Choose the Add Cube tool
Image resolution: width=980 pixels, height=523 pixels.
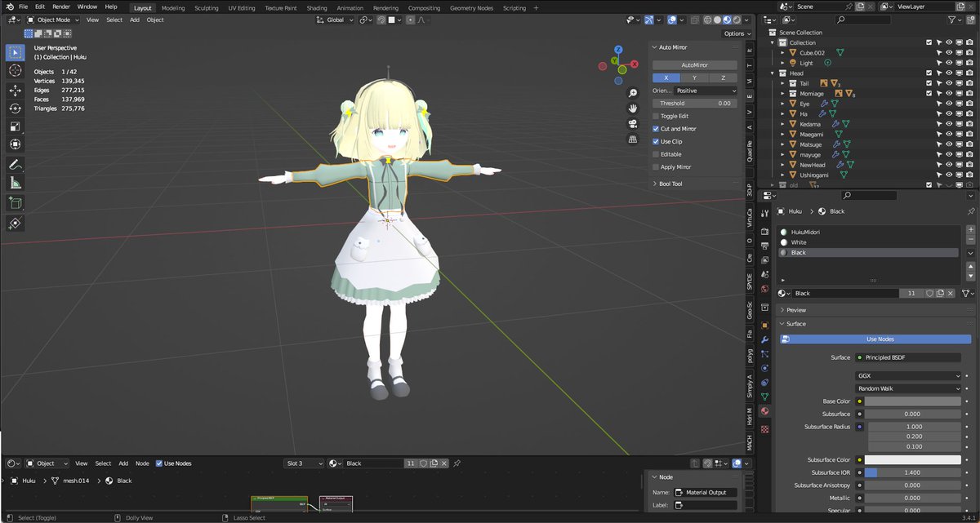tap(15, 202)
